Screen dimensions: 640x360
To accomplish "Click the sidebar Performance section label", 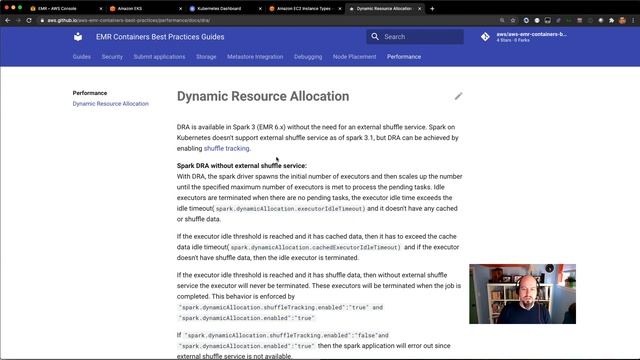I will 90,93.
